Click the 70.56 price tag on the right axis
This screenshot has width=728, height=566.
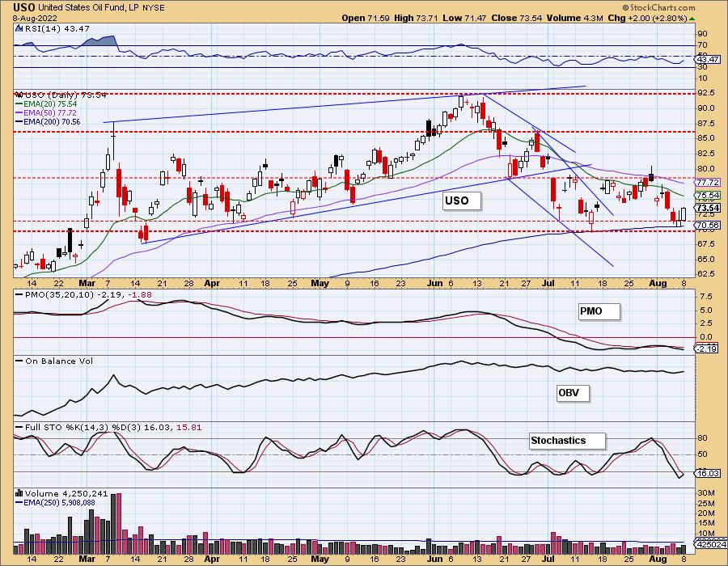coord(708,226)
